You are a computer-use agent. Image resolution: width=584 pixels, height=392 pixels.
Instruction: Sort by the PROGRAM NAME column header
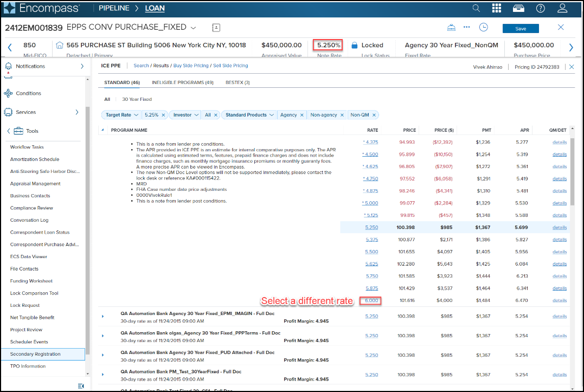point(129,130)
